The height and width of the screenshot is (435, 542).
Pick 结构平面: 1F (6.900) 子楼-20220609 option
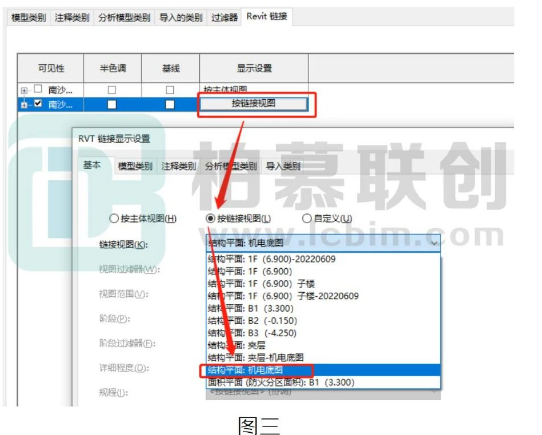[323, 296]
